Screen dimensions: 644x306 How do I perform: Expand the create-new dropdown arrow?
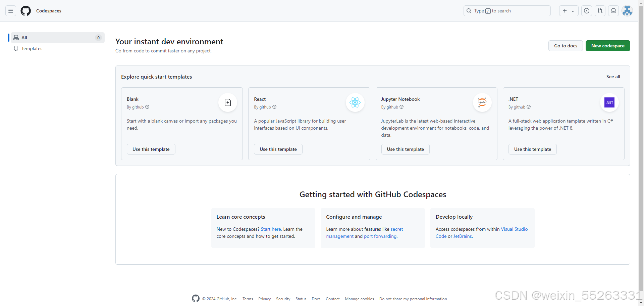pos(573,11)
